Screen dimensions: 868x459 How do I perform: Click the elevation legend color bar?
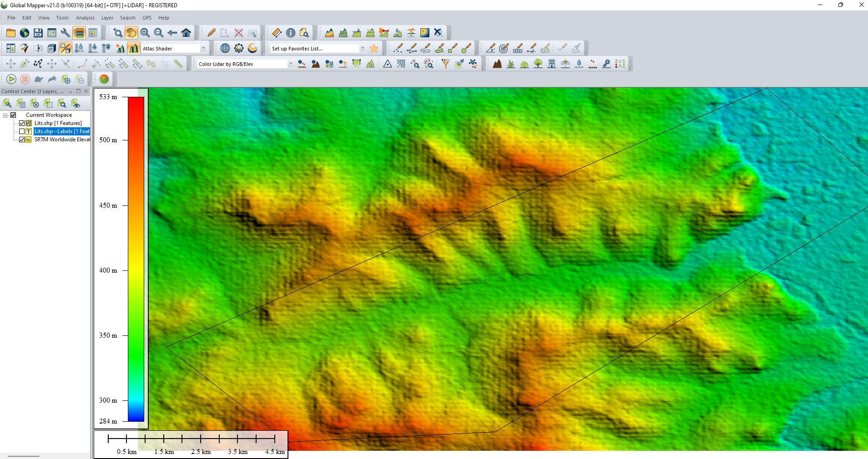[136, 259]
